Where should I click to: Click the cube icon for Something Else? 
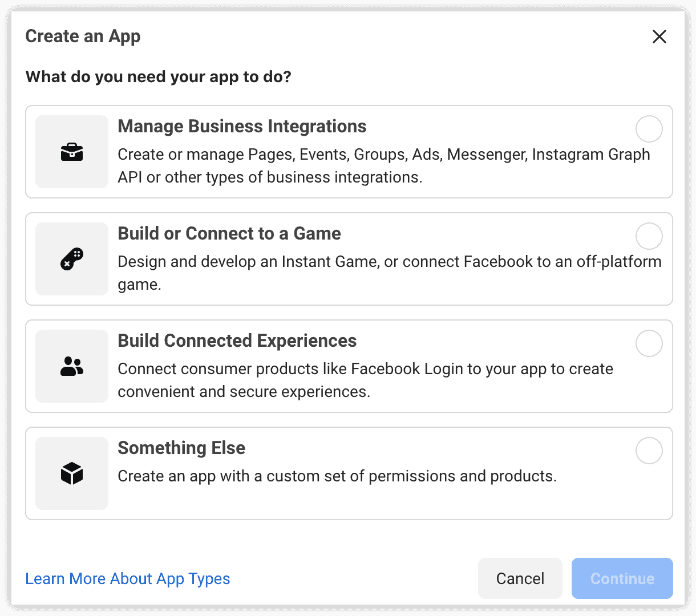tap(72, 473)
